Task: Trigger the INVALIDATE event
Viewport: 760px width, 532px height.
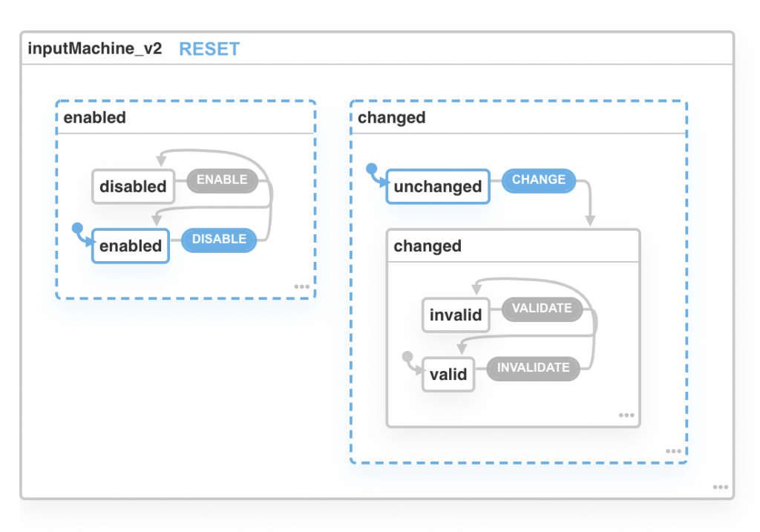Action: point(533,367)
